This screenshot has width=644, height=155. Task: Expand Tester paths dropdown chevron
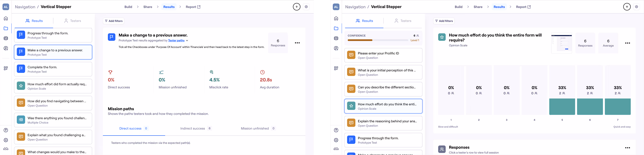[x=187, y=41]
